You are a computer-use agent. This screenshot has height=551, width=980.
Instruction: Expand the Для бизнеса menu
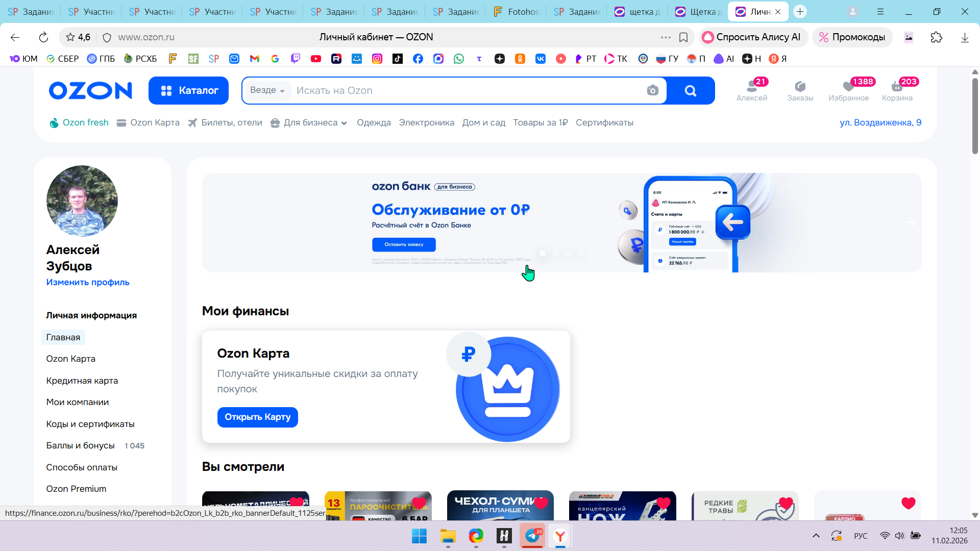click(310, 122)
